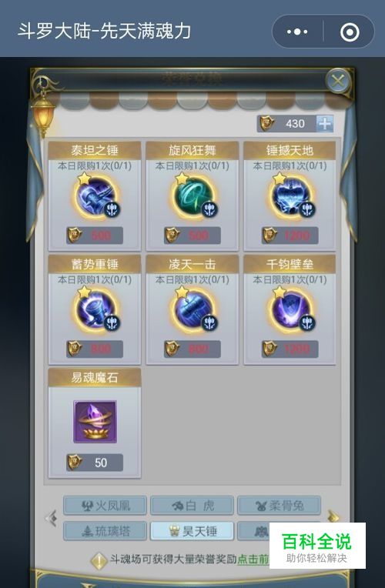Viewport: 385px width, 588px height.
Task: Close the shop panel with X
Action: click(338, 81)
